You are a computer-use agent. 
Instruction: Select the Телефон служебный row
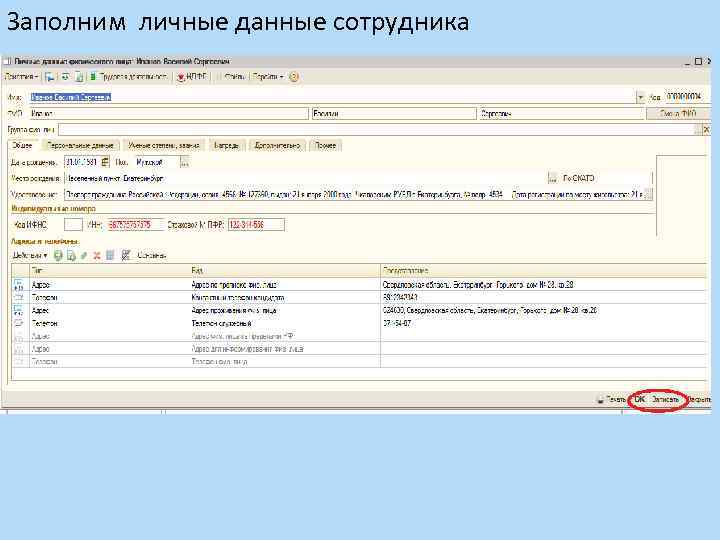[x=359, y=323]
